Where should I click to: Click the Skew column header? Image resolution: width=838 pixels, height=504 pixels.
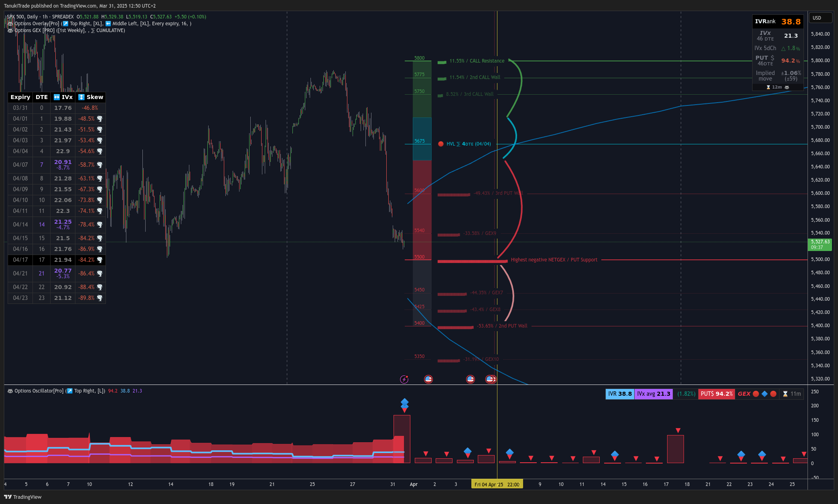(91, 97)
